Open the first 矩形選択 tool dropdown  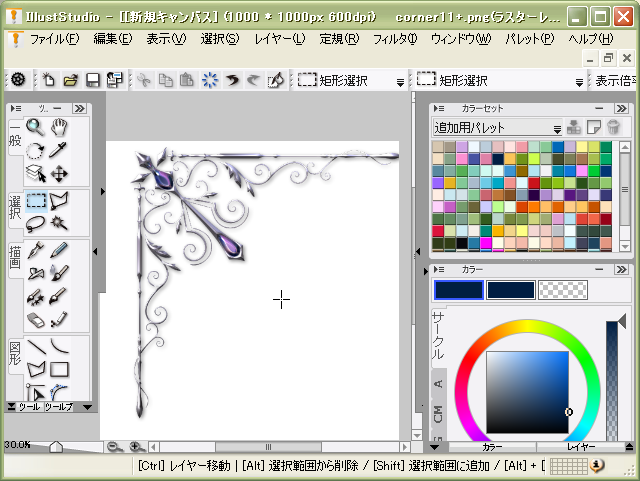(x=400, y=82)
